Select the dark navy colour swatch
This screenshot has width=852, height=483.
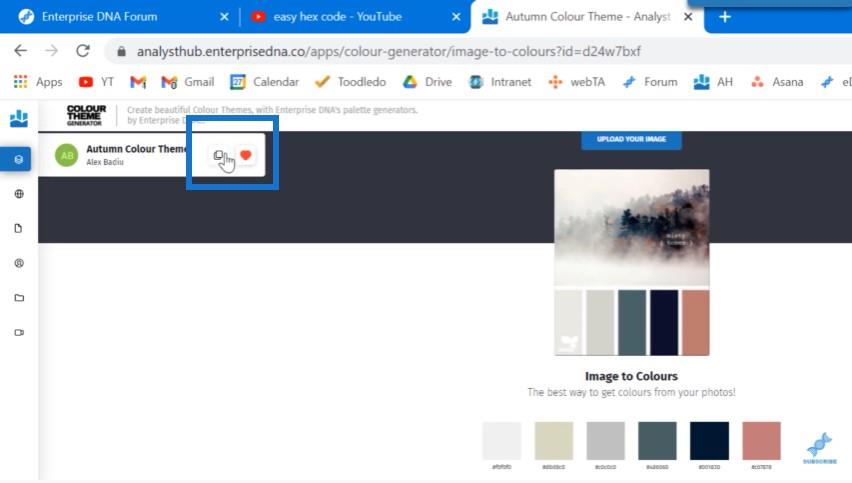click(x=709, y=441)
